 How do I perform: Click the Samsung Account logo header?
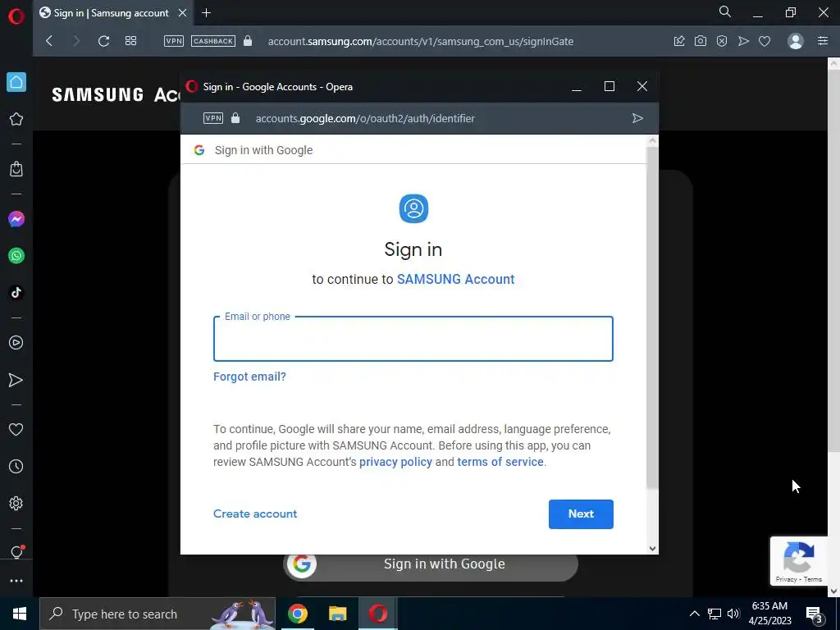(x=116, y=95)
